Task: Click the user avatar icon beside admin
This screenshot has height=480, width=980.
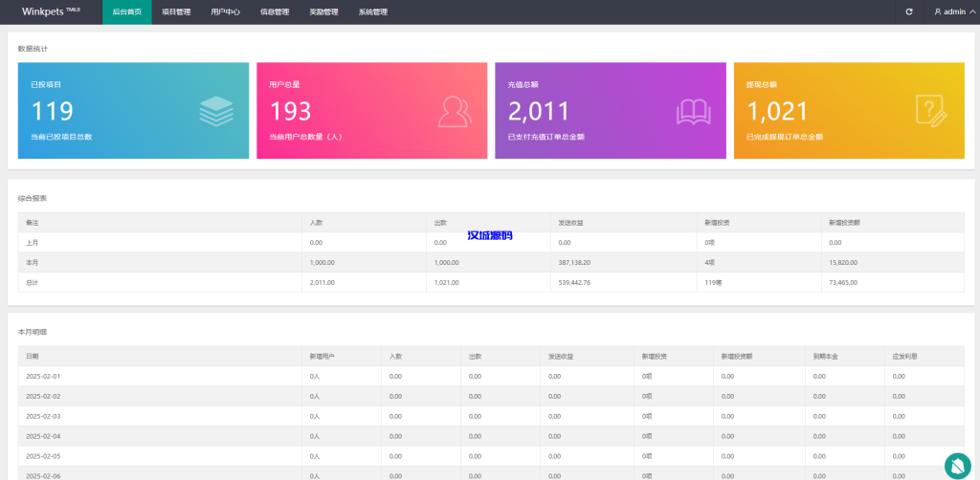Action: pos(938,12)
